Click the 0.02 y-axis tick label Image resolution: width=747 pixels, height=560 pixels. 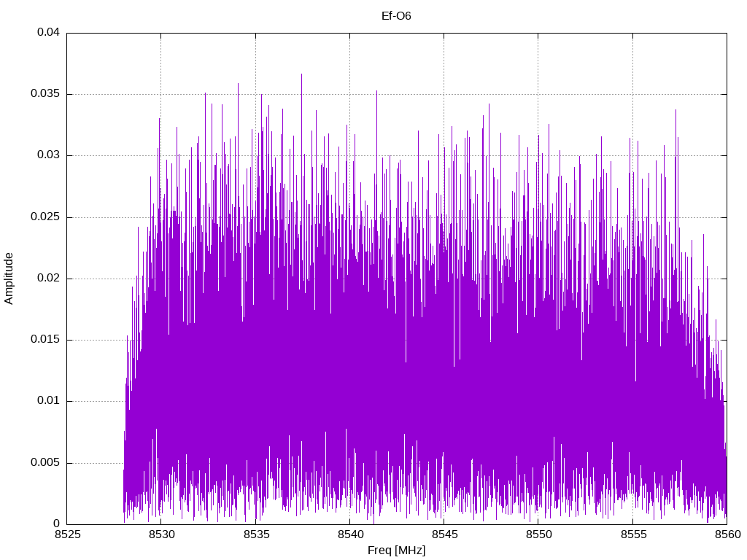[49, 278]
